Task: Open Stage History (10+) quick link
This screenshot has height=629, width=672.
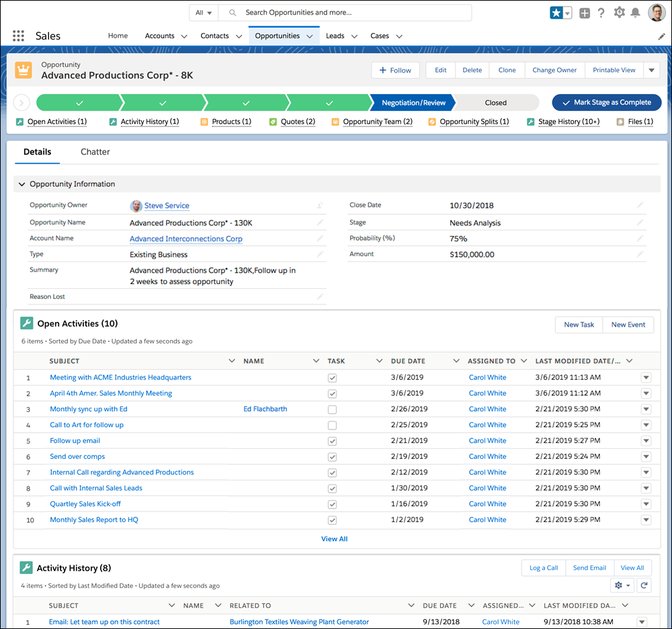Action: (x=569, y=122)
